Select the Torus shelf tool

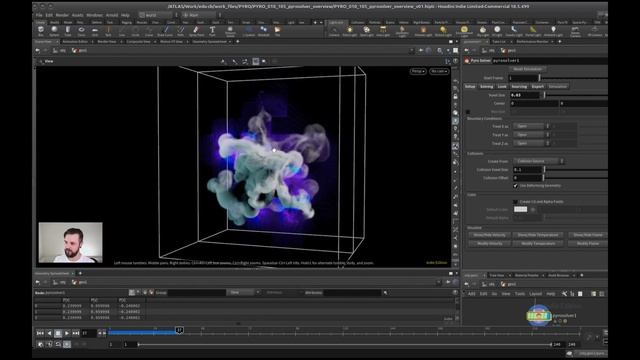(81, 31)
